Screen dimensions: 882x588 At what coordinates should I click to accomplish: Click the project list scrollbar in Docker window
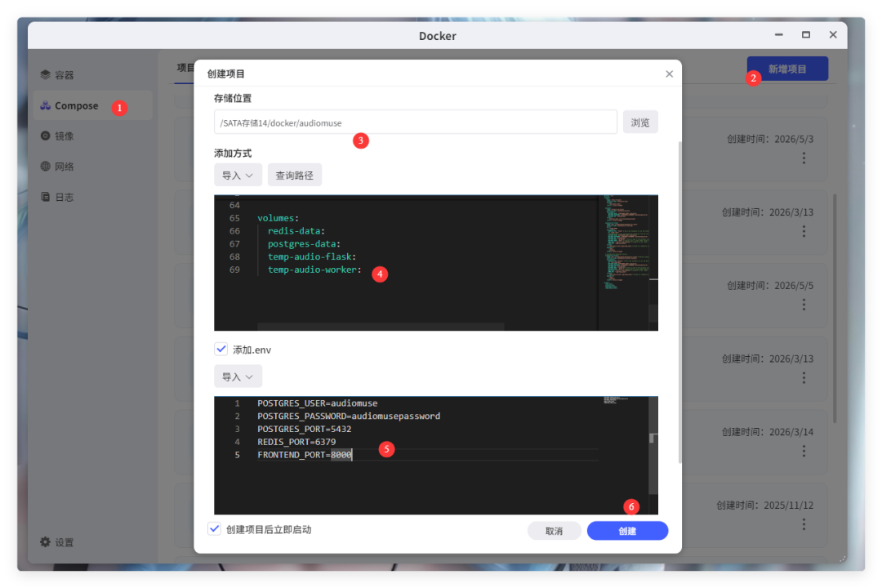coord(835,308)
